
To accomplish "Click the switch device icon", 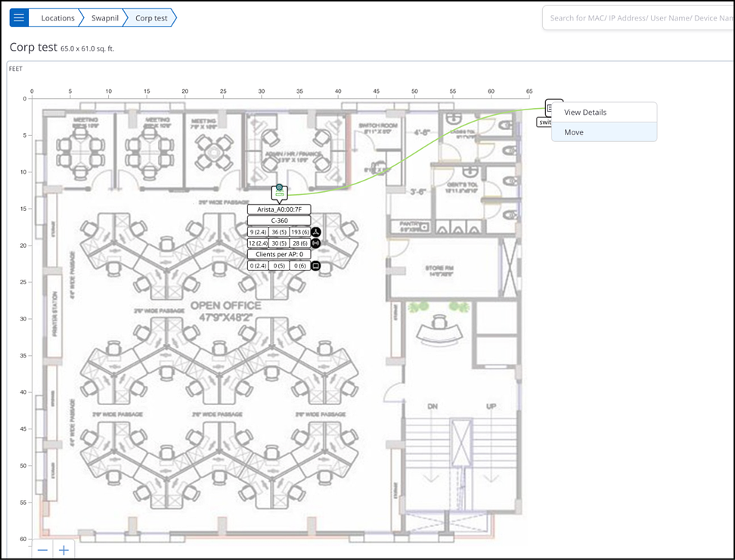I will [x=552, y=108].
